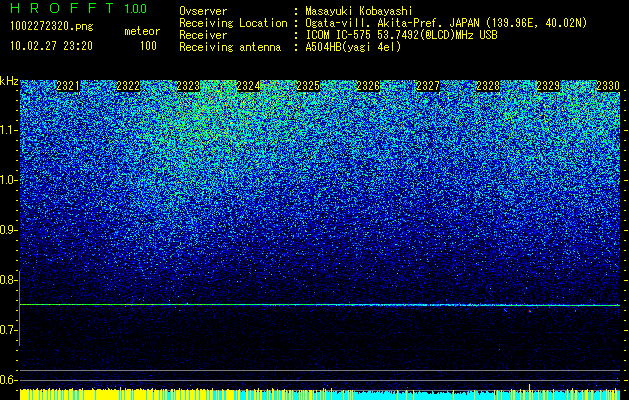Click the ICOM IC-575 53.7492 MHz receiver text
Image resolution: width=629 pixels, height=400 pixels.
[401, 35]
